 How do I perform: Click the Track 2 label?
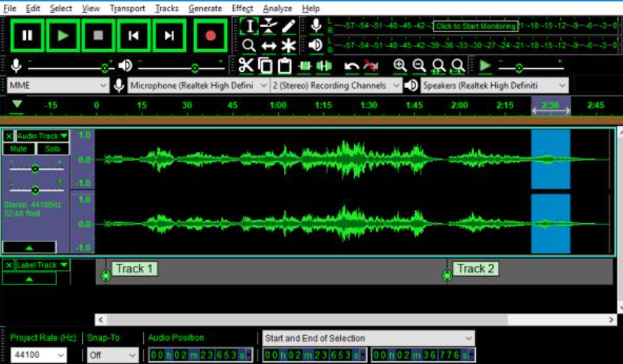[476, 269]
